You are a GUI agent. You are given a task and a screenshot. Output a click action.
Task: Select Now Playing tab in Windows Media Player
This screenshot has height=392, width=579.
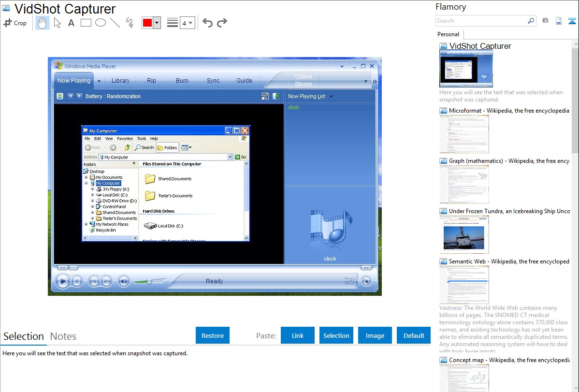pos(74,81)
